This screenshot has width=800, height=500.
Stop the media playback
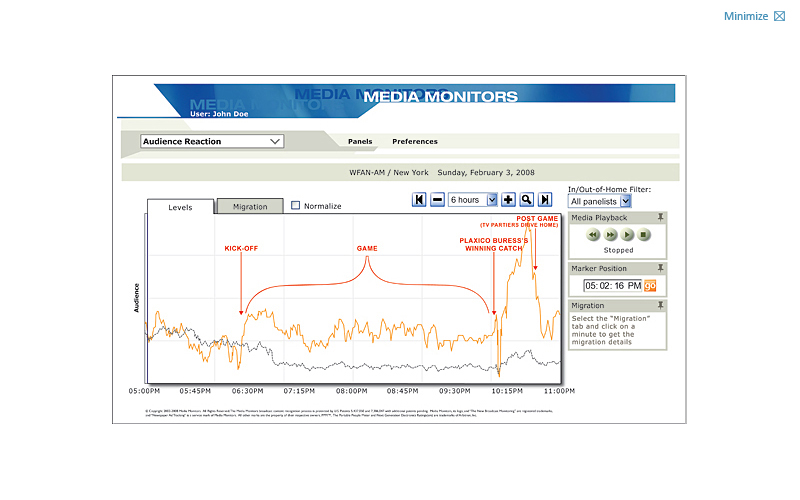[644, 235]
